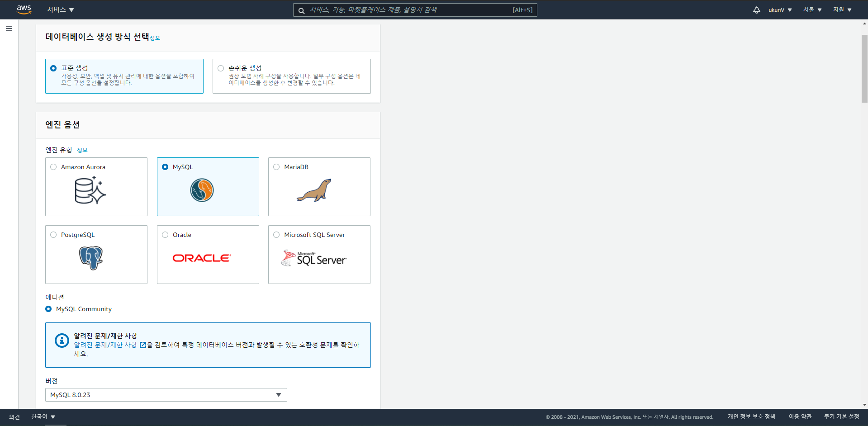Choose Oracle engine radio
The image size is (868, 426).
coord(165,235)
